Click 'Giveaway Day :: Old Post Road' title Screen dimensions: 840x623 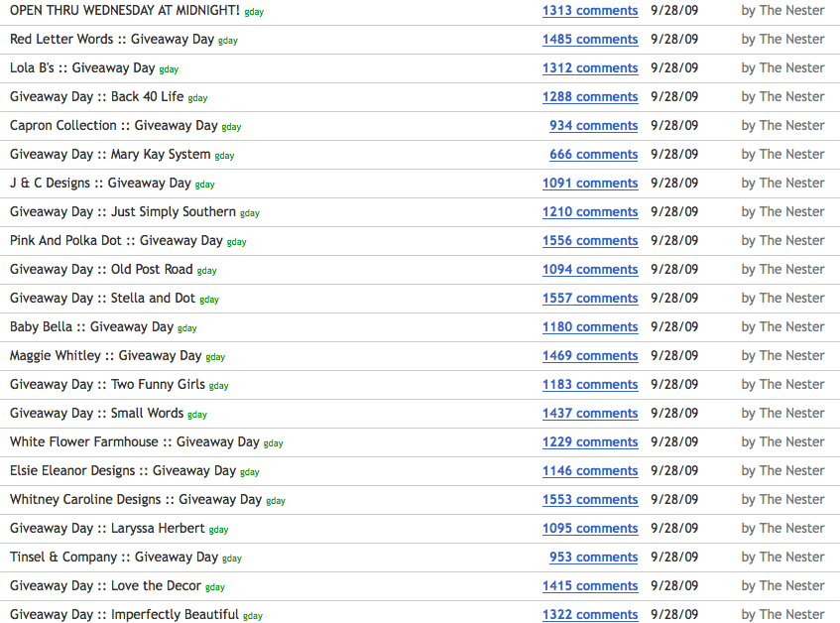coord(101,270)
